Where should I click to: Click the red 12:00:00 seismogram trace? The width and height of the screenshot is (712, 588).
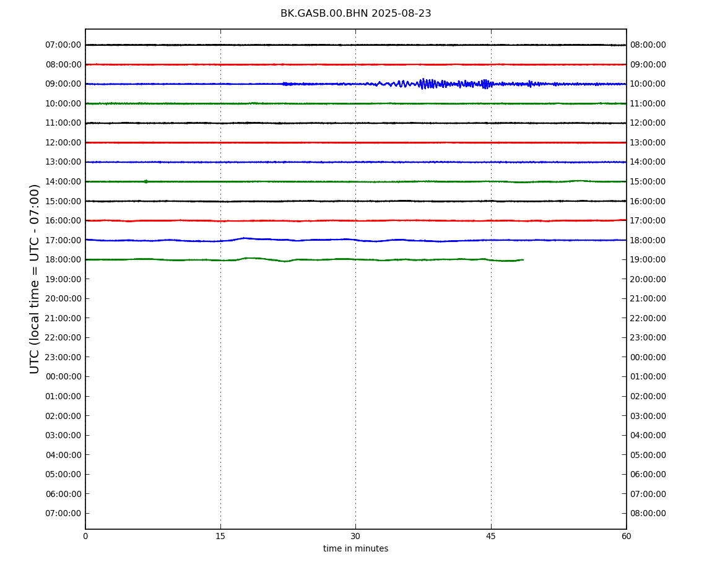[355, 142]
